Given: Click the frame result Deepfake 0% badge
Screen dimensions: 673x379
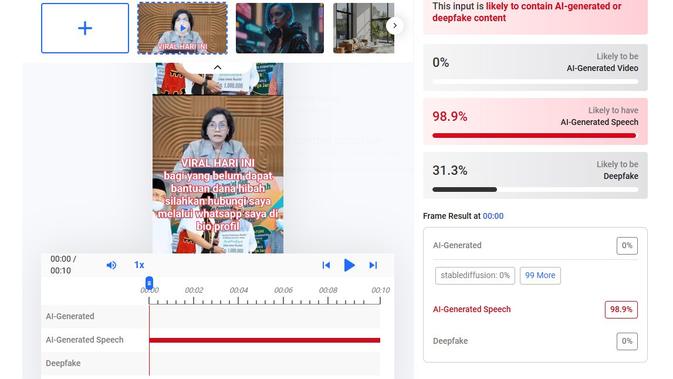Looking at the screenshot, I should pyautogui.click(x=627, y=341).
